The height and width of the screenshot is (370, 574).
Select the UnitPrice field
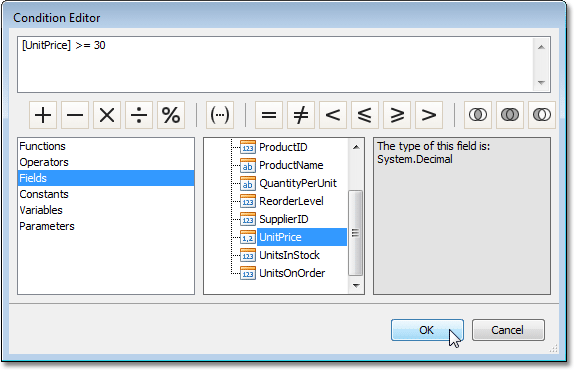point(302,237)
